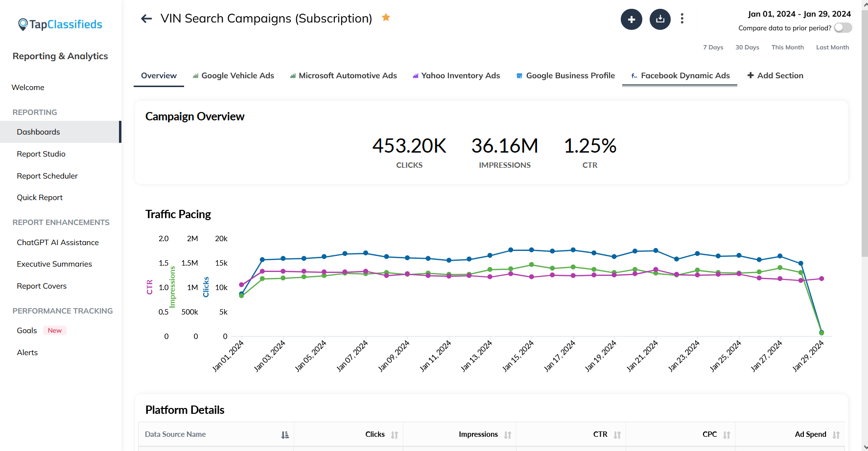Click the back arrow beside the dashboard title

click(146, 19)
